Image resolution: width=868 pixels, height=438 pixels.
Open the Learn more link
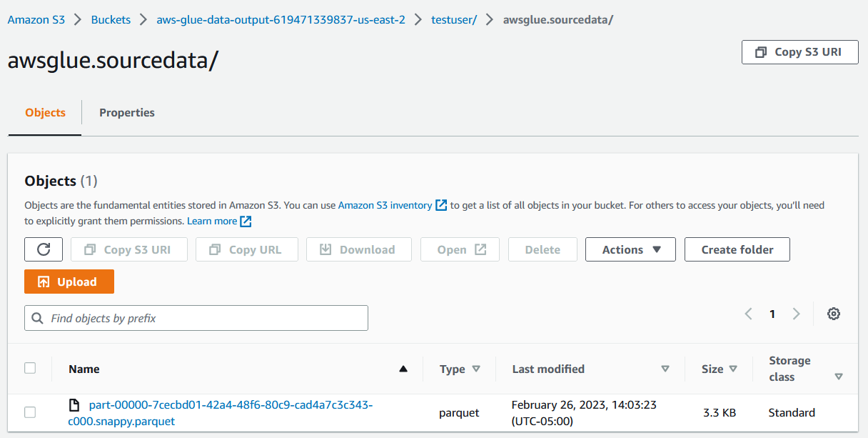pyautogui.click(x=212, y=222)
